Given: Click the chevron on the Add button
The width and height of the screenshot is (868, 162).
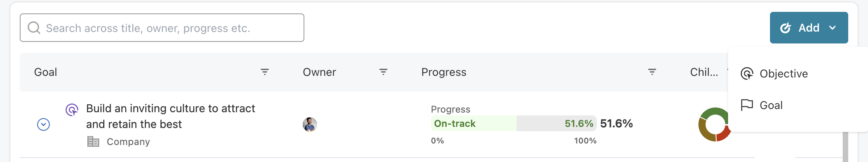Looking at the screenshot, I should pyautogui.click(x=832, y=28).
